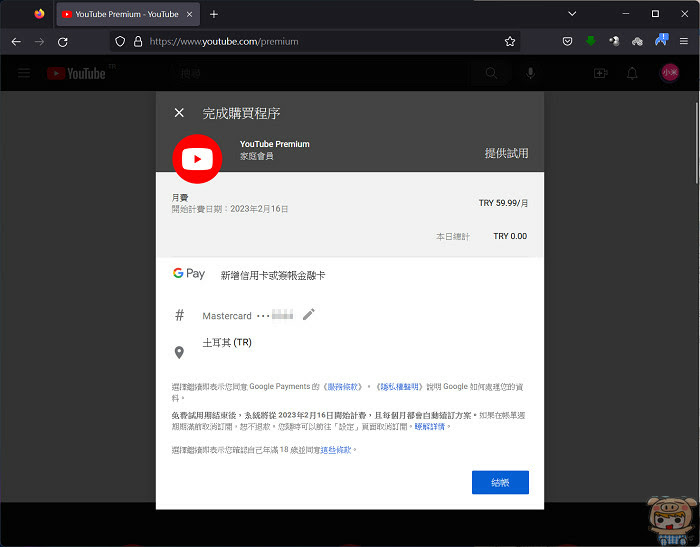Open the 隱私權聲明 privacy notice link
Screen dimensions: 700x547
click(x=399, y=387)
